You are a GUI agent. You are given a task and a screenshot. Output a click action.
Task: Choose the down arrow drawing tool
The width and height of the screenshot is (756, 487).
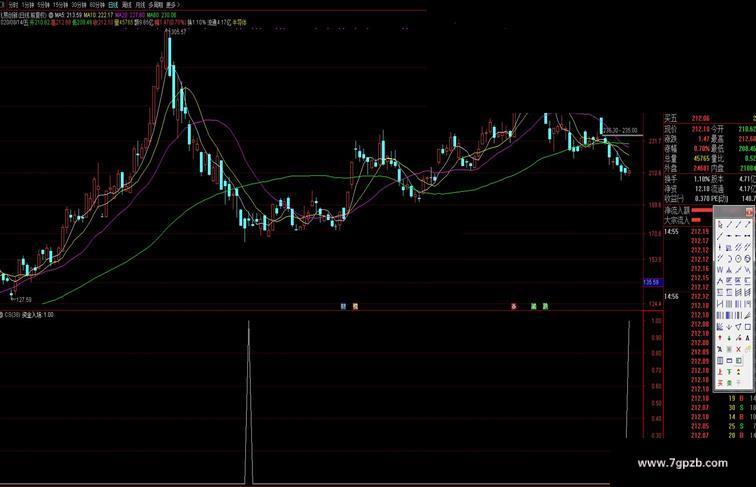(729, 327)
